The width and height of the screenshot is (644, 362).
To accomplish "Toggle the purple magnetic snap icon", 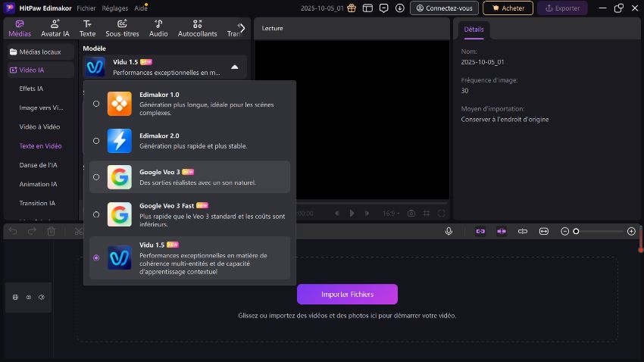I will point(502,232).
